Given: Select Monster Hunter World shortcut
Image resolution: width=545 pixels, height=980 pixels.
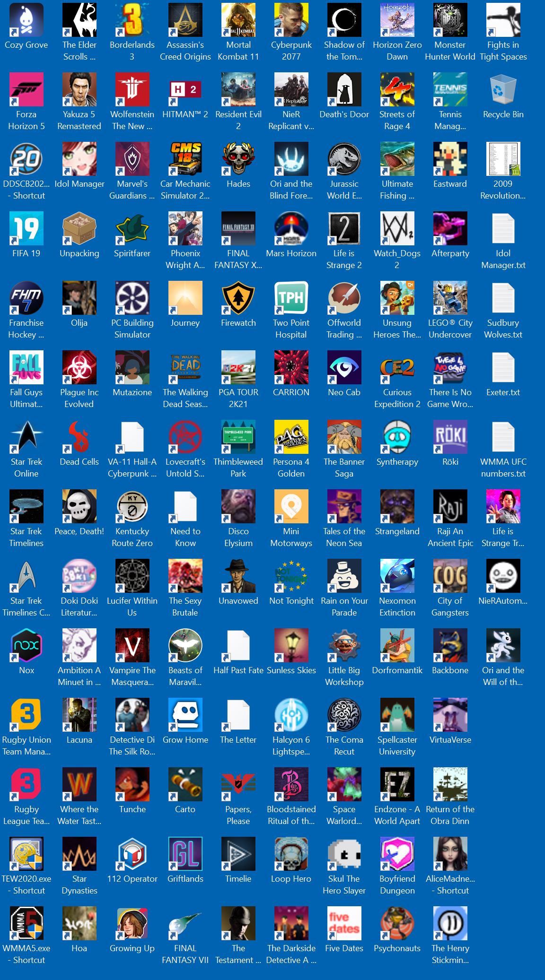Looking at the screenshot, I should [450, 20].
